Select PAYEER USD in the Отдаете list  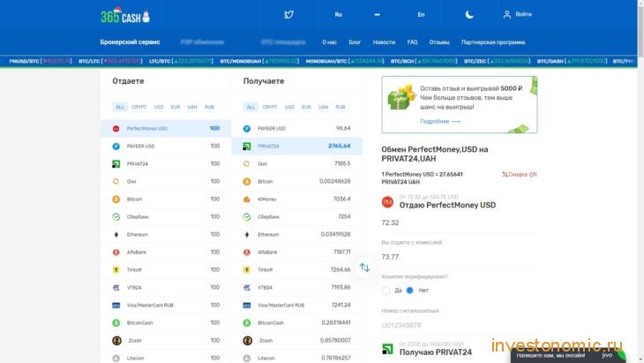tap(166, 147)
